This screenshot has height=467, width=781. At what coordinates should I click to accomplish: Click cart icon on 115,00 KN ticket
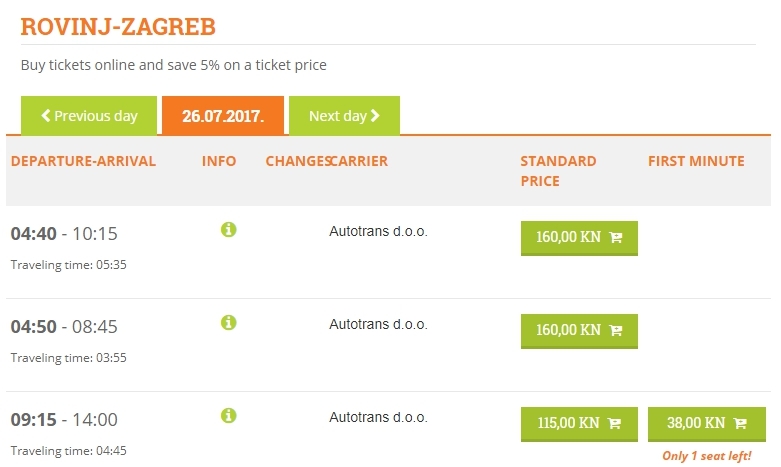pos(615,423)
